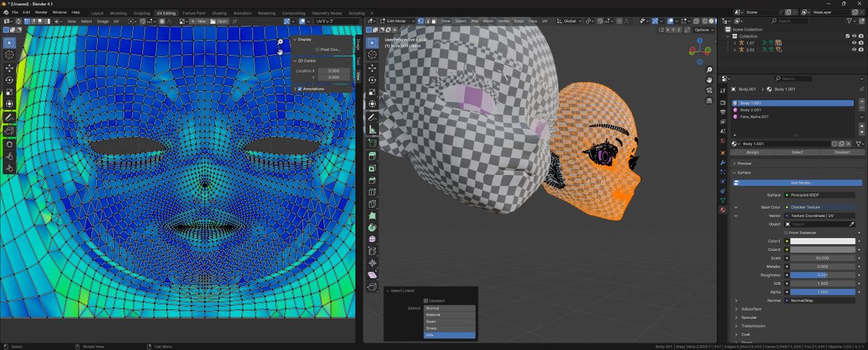Switch perspective/orthographic grid icon in viewport
This screenshot has width=868, height=350.
(x=710, y=99)
